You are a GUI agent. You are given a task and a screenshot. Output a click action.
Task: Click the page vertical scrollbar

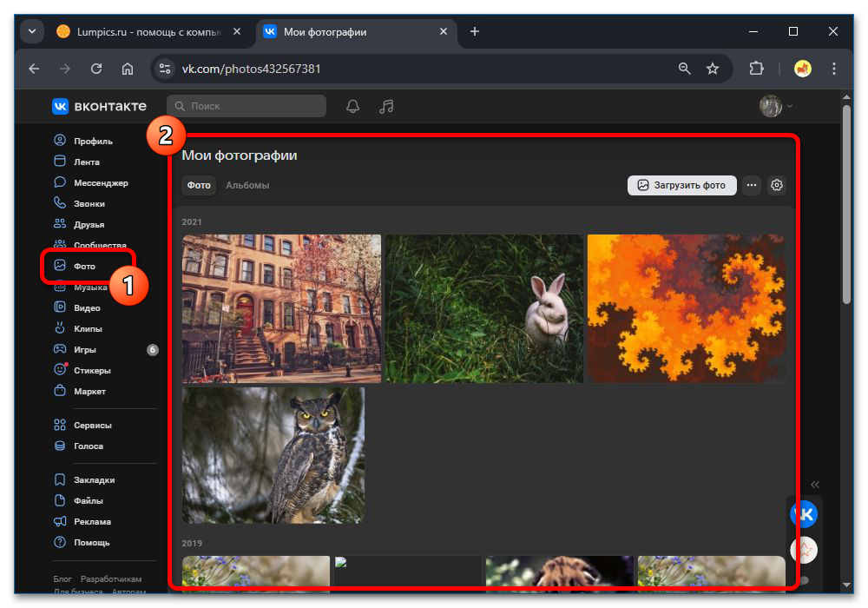(846, 205)
